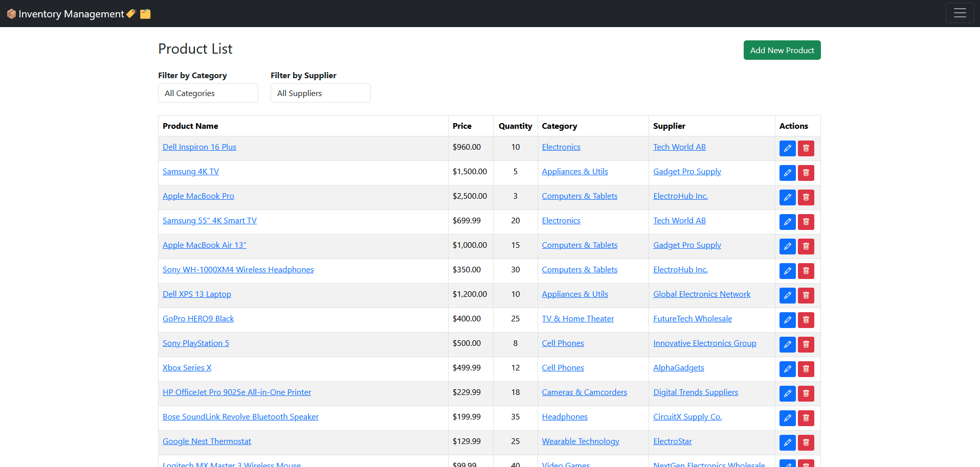Delete the Xbox Series X row
The width and height of the screenshot is (980, 467).
click(806, 369)
